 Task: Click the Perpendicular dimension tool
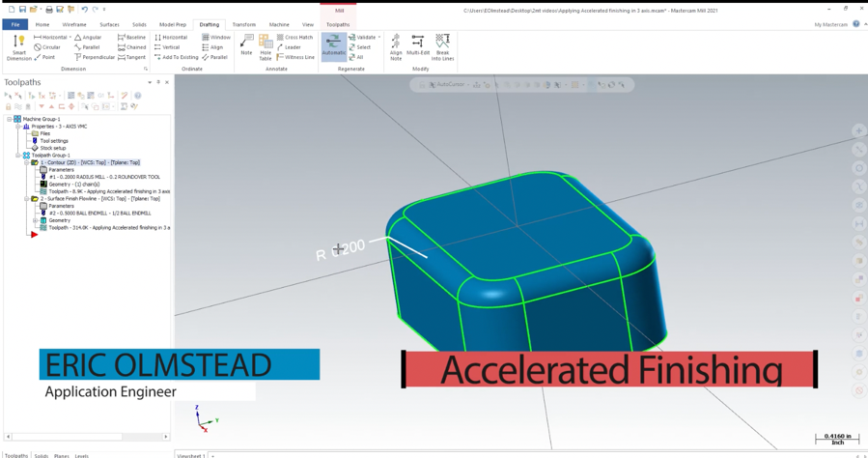pos(95,57)
